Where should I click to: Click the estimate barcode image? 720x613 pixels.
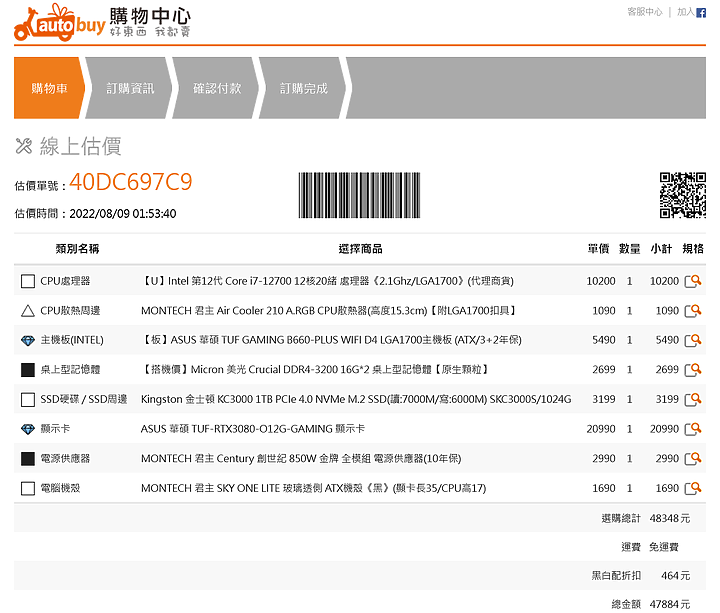click(x=359, y=195)
